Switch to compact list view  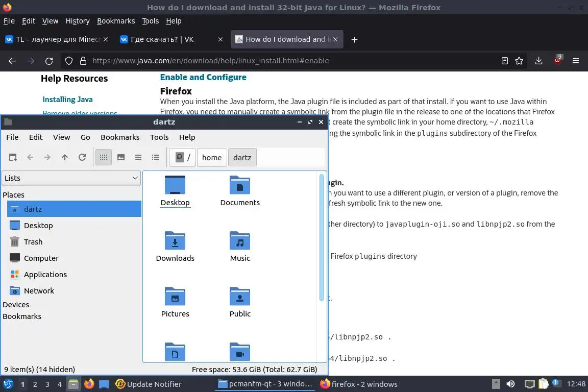point(138,158)
